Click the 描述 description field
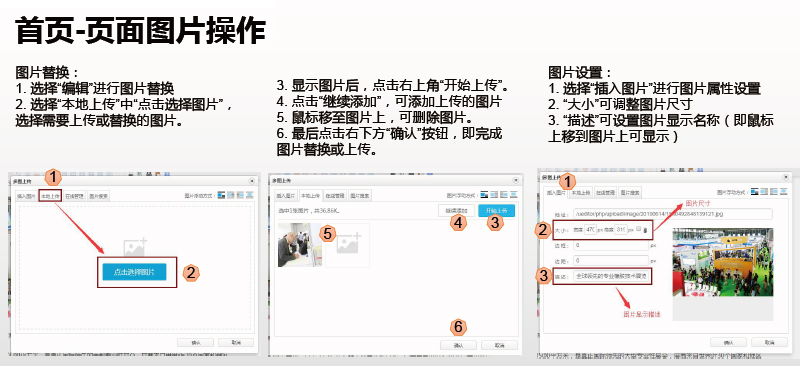Viewport: 800px width, 366px height. [611, 276]
